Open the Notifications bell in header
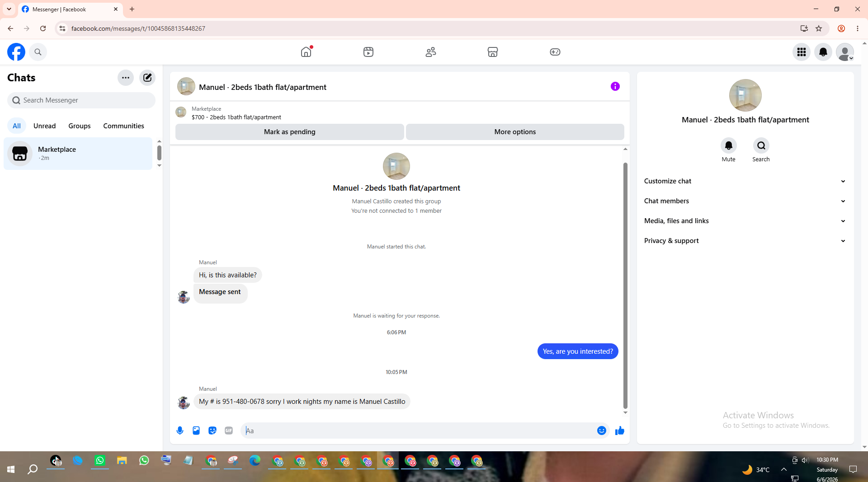The image size is (868, 482). (823, 52)
